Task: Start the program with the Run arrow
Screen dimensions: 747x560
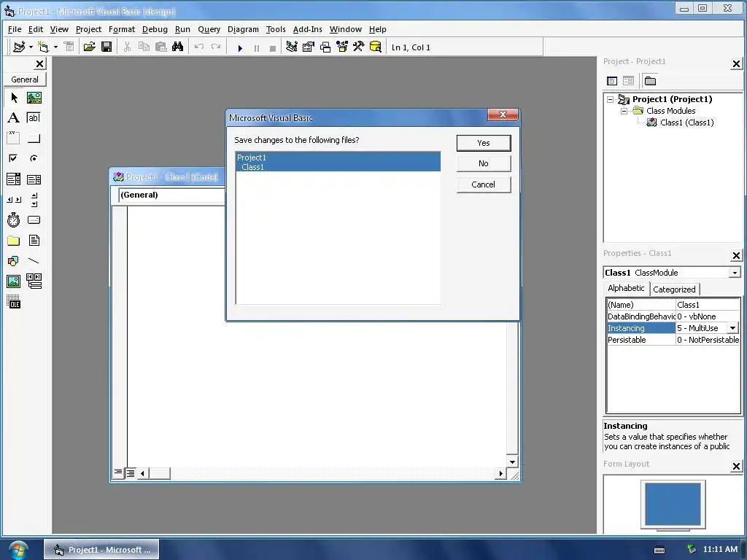Action: (x=240, y=47)
